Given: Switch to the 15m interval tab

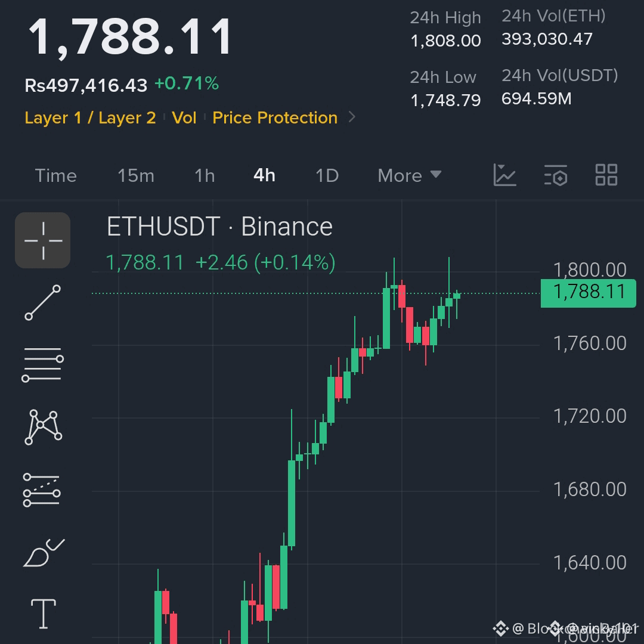Looking at the screenshot, I should [136, 176].
